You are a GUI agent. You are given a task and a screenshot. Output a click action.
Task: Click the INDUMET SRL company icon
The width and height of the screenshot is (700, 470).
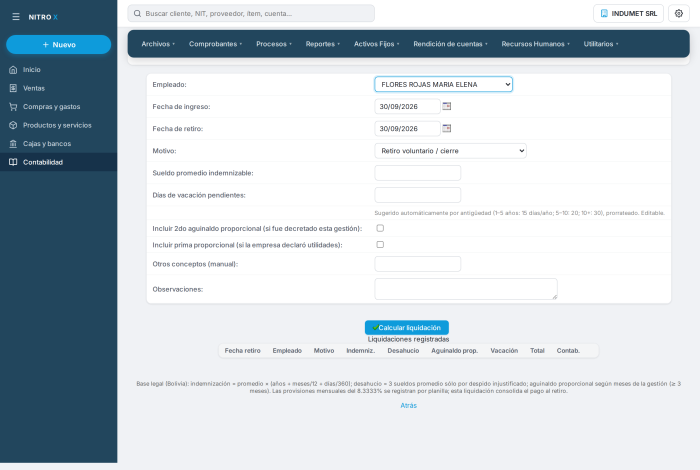point(604,13)
